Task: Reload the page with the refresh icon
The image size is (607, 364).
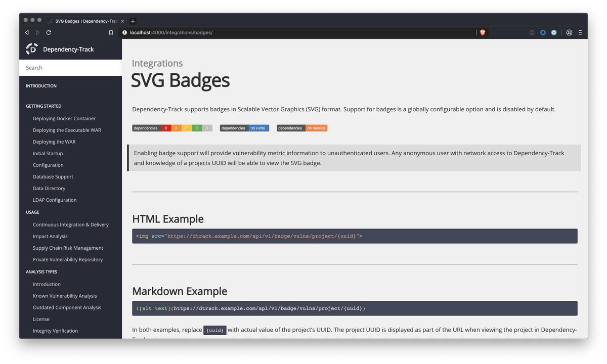Action: [x=49, y=32]
